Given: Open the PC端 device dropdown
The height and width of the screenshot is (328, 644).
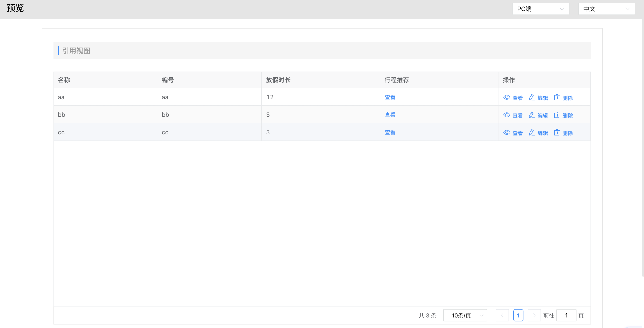Looking at the screenshot, I should point(541,9).
